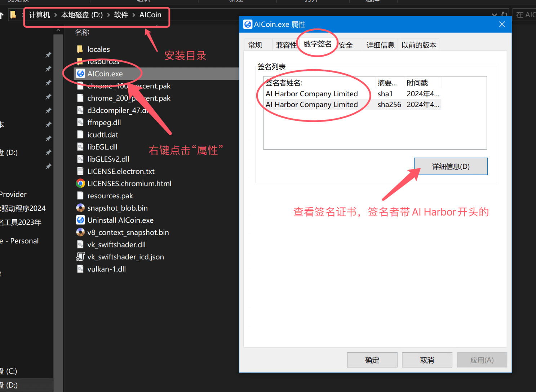Click AICoin in the address breadcrumb

(x=150, y=15)
